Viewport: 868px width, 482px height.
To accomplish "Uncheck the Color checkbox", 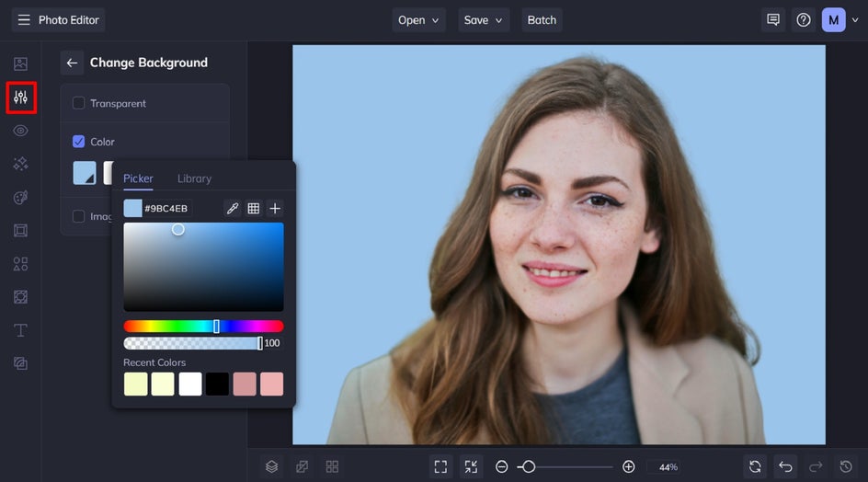I will [x=78, y=142].
